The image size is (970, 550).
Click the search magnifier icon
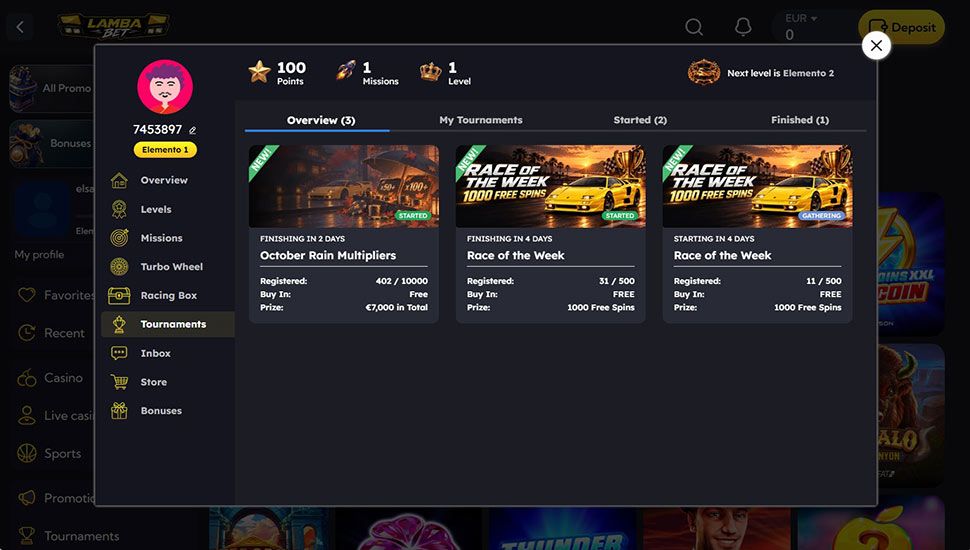pyautogui.click(x=694, y=27)
